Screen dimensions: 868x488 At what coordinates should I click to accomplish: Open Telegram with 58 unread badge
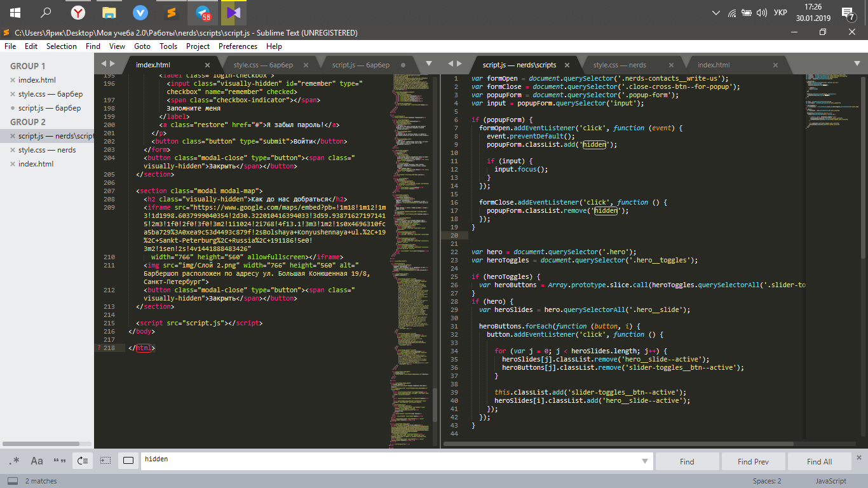[x=203, y=13]
